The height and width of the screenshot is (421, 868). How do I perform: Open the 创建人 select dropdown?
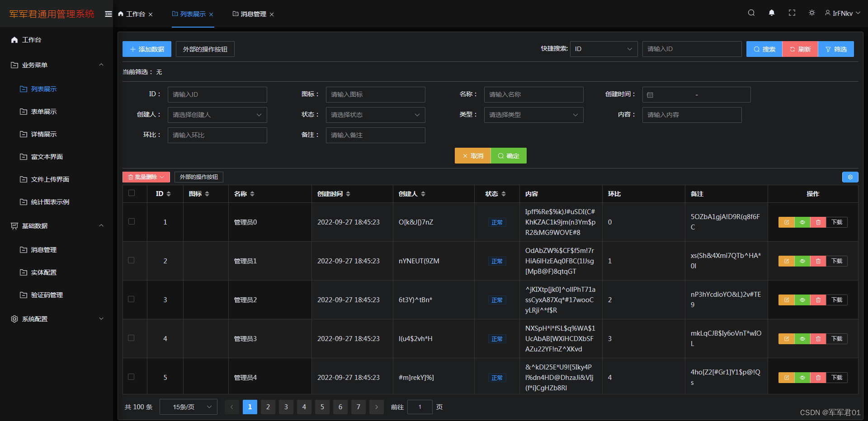click(x=217, y=115)
